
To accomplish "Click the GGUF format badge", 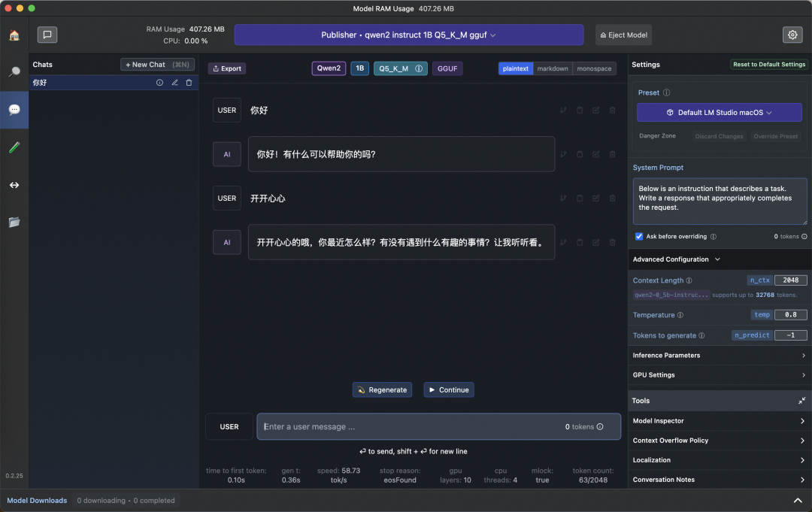I will click(447, 68).
